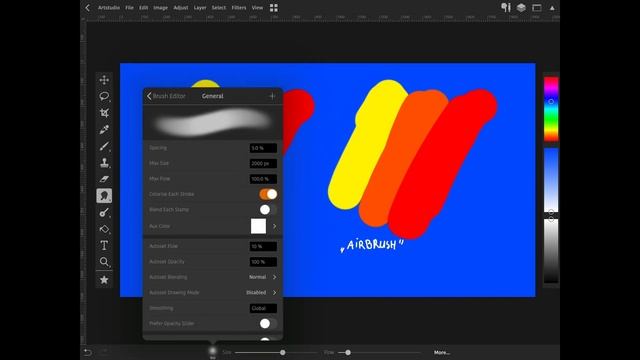Click the Aux Color white swatch

258,226
